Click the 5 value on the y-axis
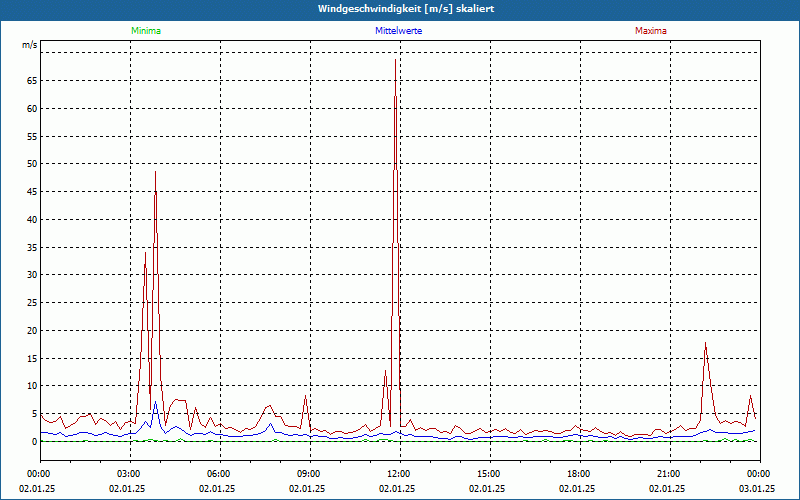The width and height of the screenshot is (800, 500). click(x=35, y=414)
